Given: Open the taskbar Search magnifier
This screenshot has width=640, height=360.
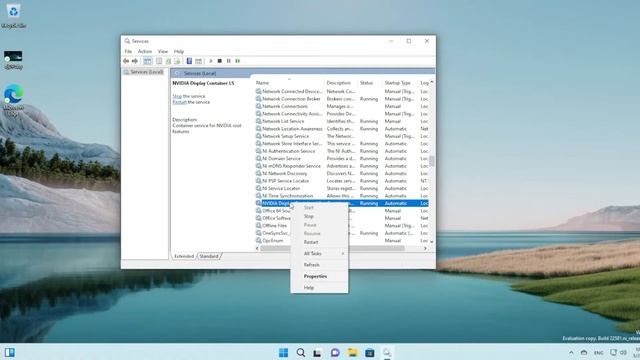Looking at the screenshot, I should (301, 353).
